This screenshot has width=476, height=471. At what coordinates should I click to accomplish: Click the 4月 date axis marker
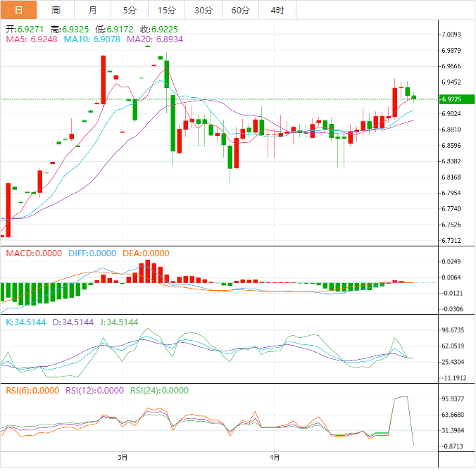coord(275,457)
